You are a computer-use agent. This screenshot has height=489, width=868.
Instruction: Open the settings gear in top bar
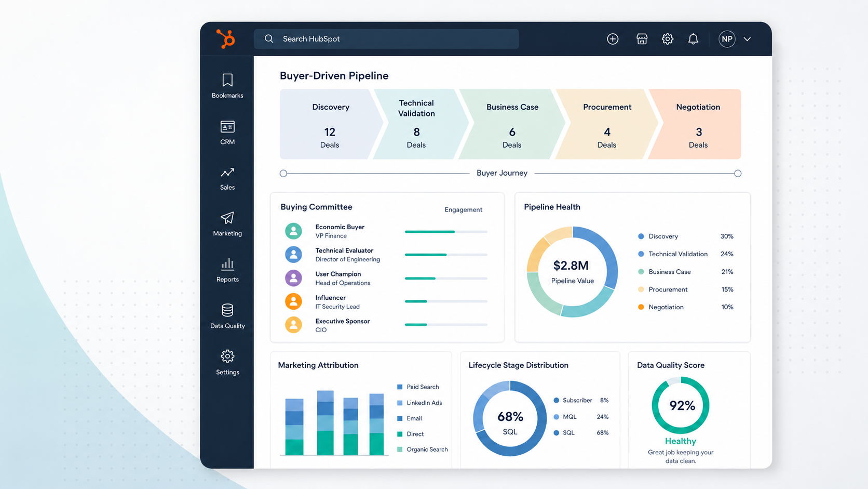(x=668, y=39)
